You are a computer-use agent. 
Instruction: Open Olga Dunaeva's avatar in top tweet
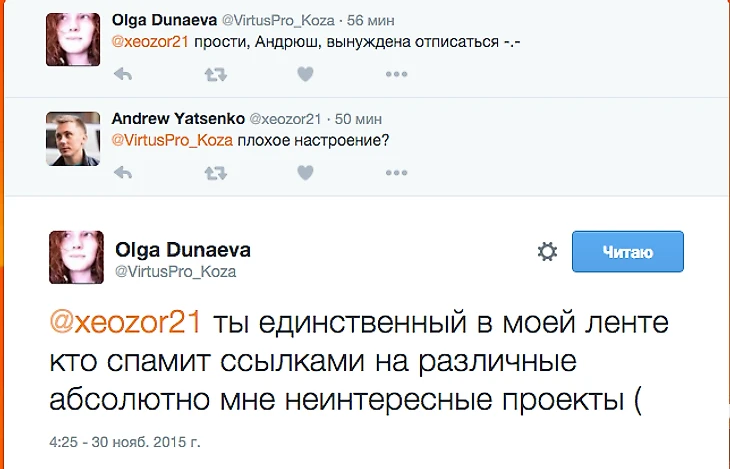(72, 40)
